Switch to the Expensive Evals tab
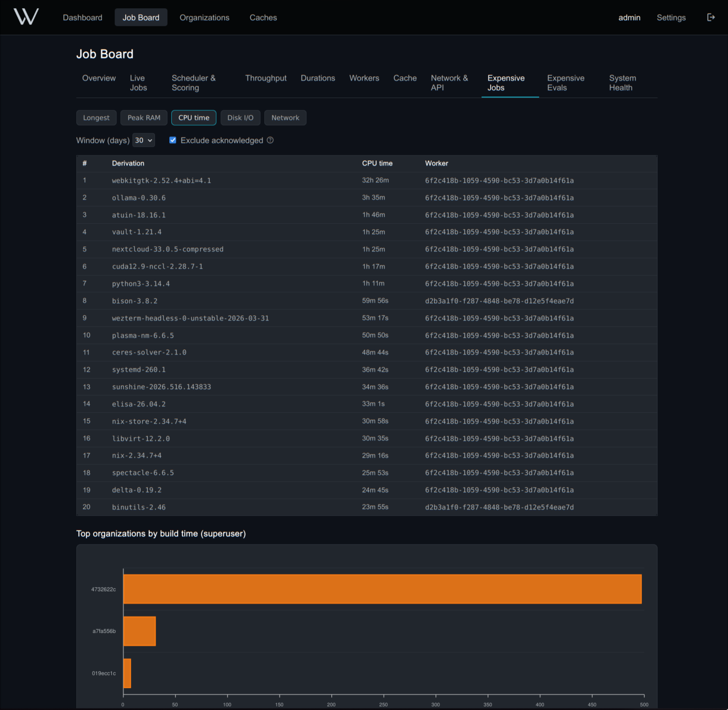The image size is (728, 710). click(x=566, y=83)
